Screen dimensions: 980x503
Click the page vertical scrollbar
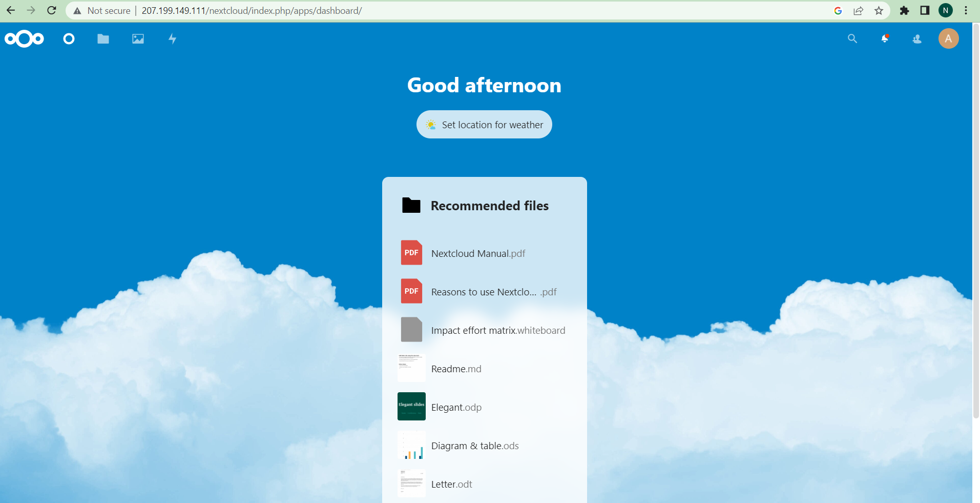976,220
